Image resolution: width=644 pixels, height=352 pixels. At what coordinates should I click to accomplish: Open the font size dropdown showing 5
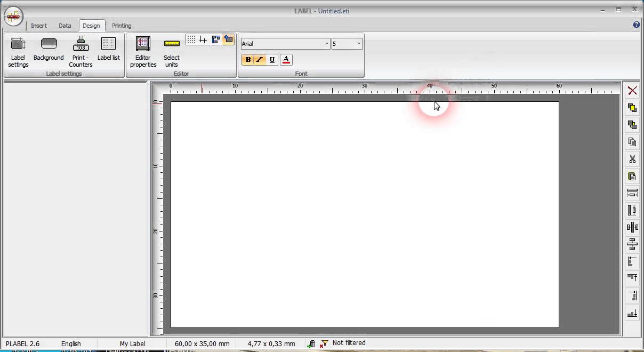pos(359,44)
